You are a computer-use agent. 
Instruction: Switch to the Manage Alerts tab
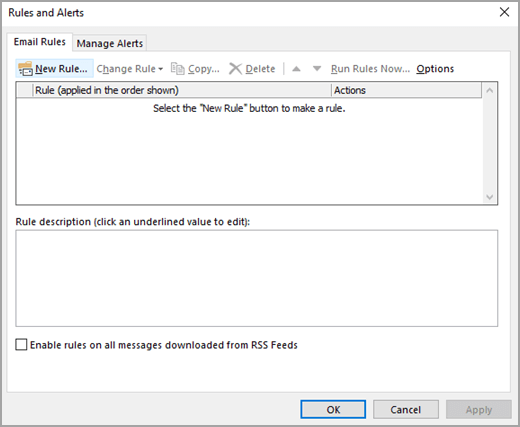[x=110, y=43]
